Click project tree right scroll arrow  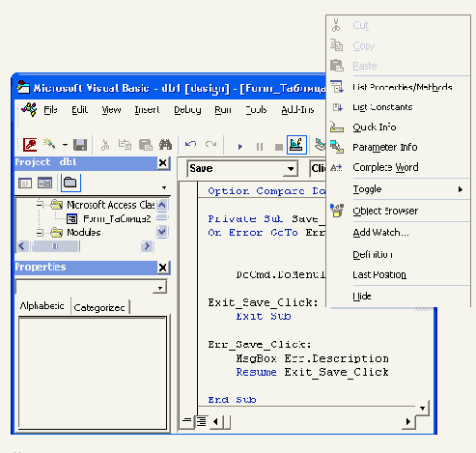coord(147,246)
